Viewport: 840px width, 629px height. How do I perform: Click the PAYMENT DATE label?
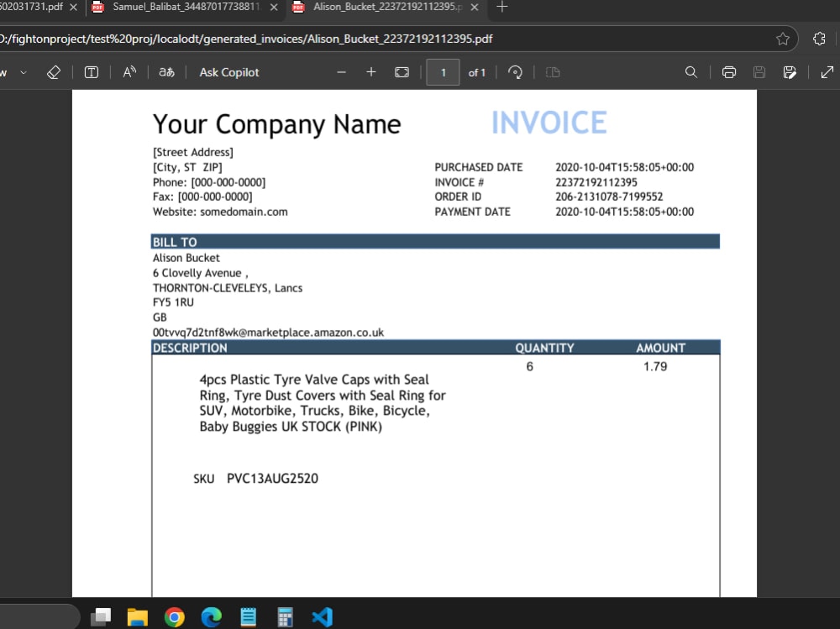pyautogui.click(x=472, y=212)
